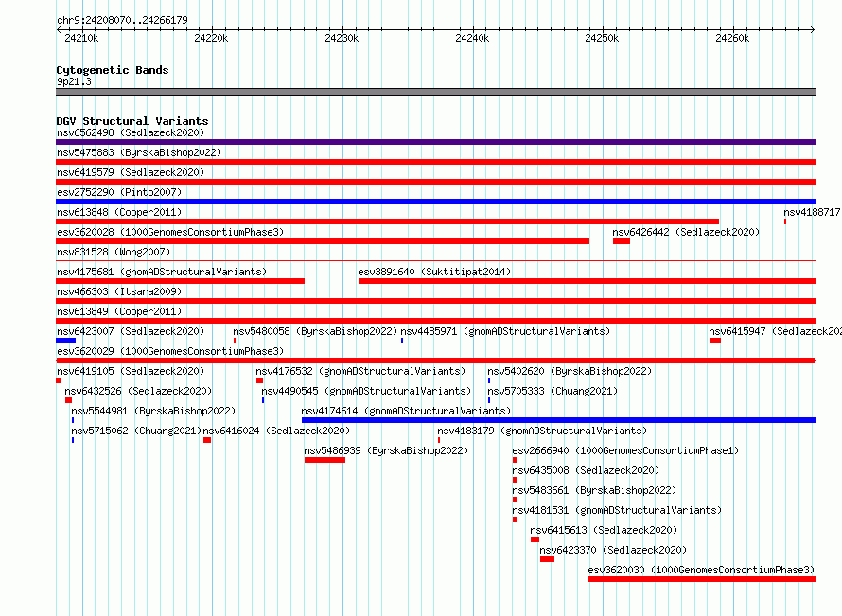The height and width of the screenshot is (616, 842).
Task: Open nsv4176532 (gnomADStructuralVariants) label
Action: click(360, 371)
